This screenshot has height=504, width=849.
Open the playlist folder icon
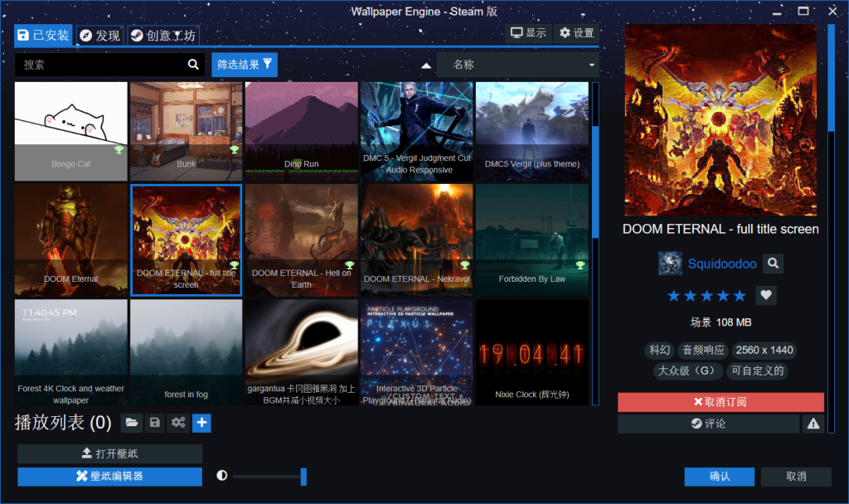[x=131, y=423]
